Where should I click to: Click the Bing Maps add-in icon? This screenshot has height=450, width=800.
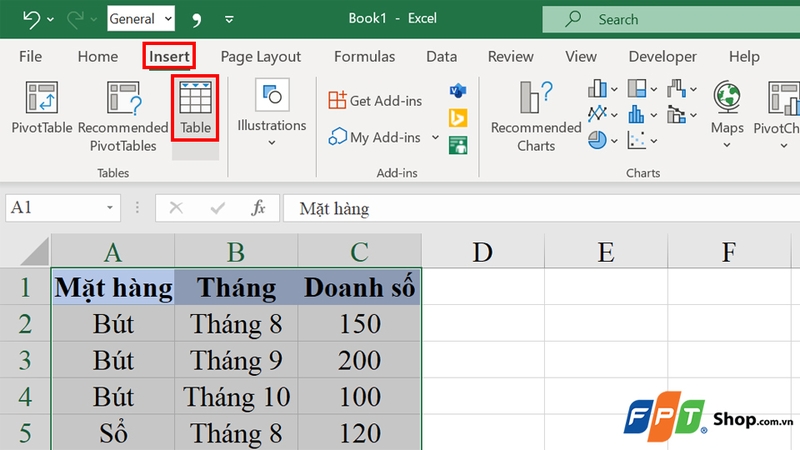point(458,118)
